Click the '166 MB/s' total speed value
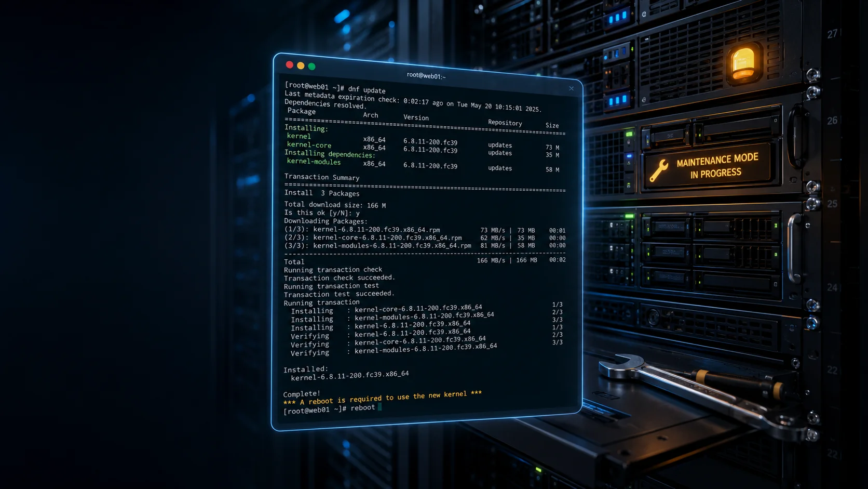 491,260
